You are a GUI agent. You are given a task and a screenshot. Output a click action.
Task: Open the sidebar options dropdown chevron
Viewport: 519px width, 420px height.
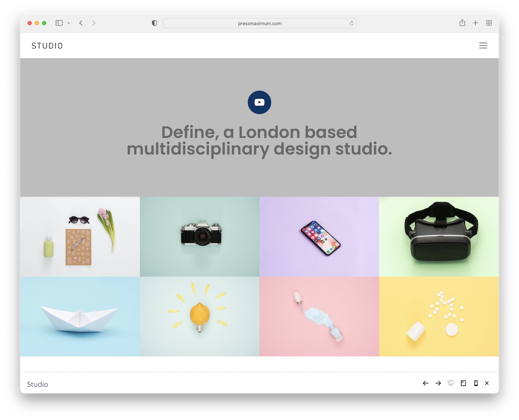click(68, 23)
